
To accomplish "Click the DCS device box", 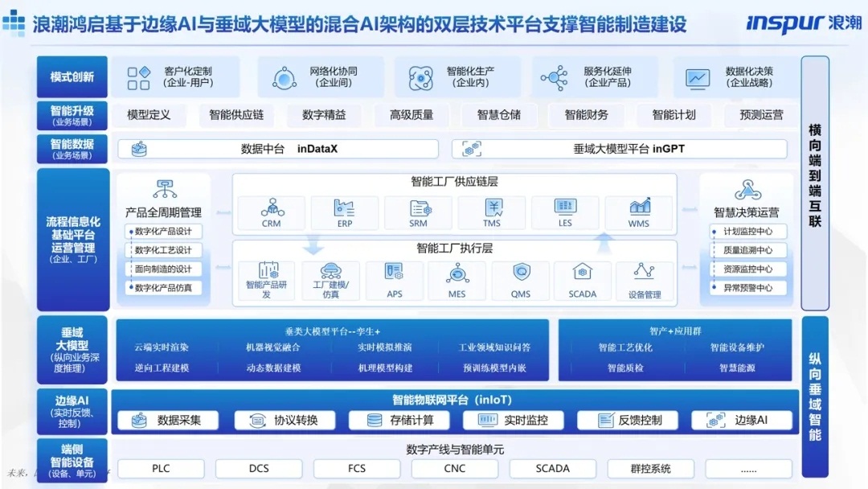I will coord(259,469).
